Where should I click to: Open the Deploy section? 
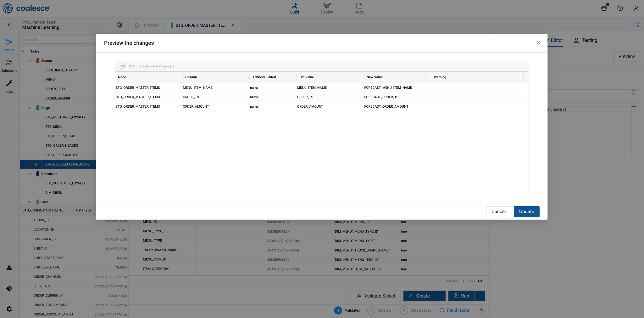327,9
